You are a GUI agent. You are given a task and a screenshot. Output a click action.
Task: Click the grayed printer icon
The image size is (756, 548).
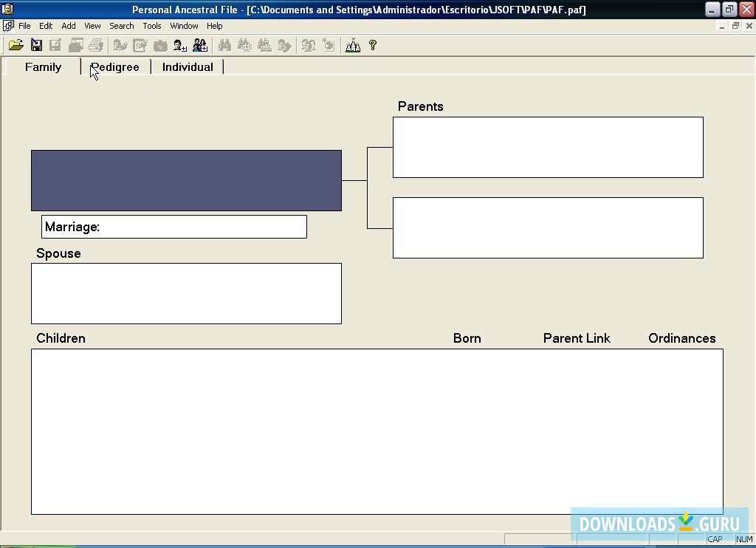[x=96, y=45]
